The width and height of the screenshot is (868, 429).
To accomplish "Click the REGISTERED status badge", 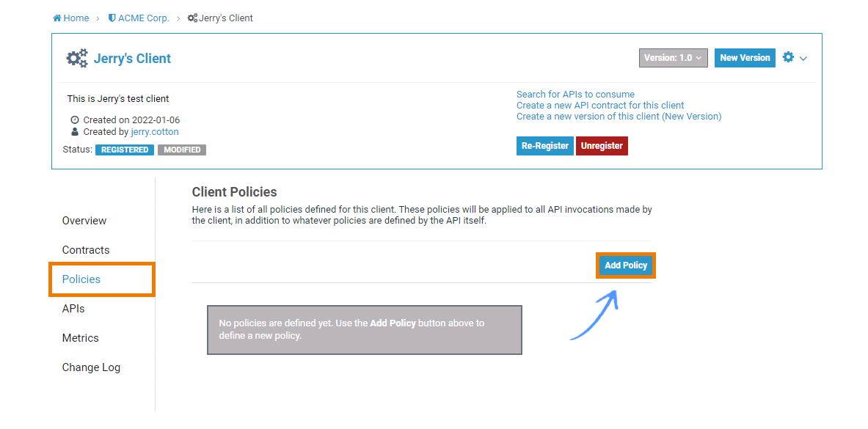I will click(125, 150).
